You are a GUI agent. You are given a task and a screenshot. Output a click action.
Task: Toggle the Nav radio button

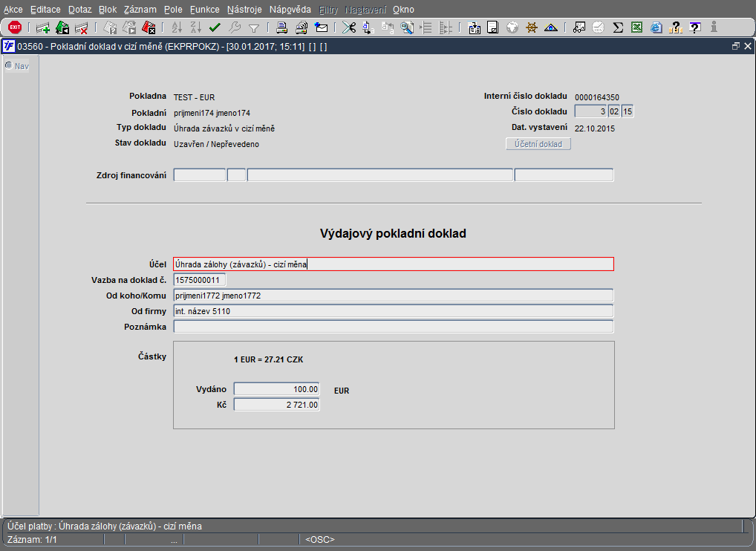9,65
